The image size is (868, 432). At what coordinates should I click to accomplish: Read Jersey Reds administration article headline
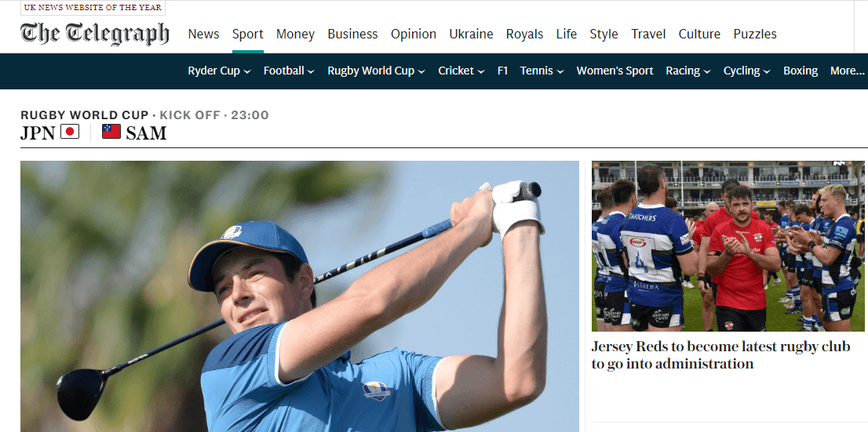click(x=720, y=355)
